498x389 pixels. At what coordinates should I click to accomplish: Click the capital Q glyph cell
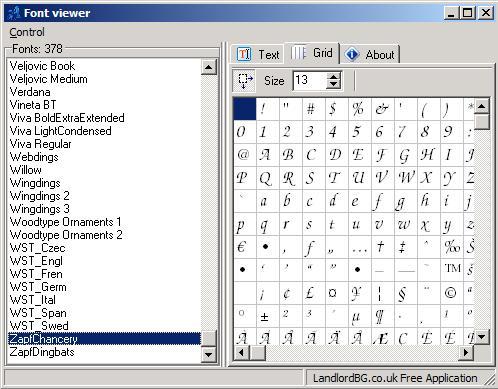(268, 178)
